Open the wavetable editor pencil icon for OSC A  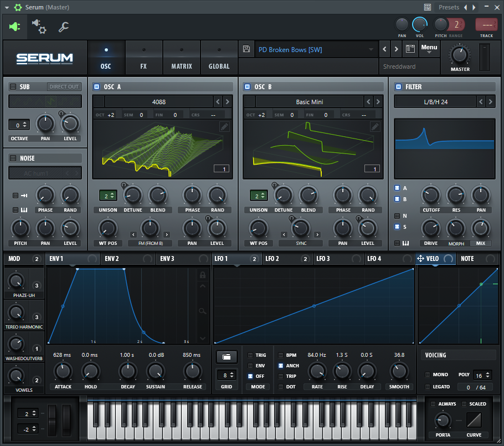224,126
